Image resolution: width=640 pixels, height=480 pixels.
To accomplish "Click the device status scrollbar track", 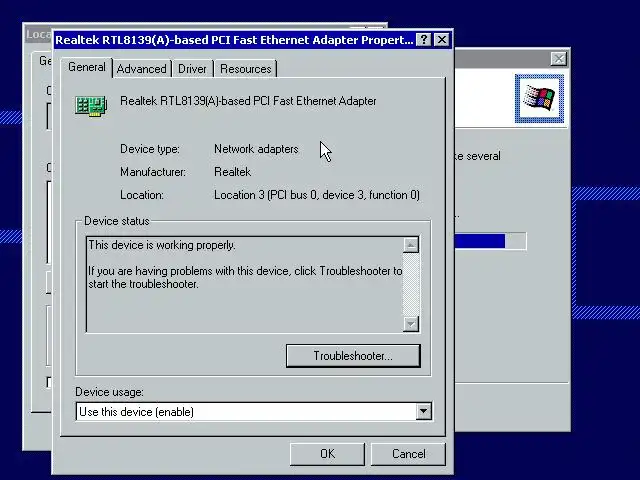I will click(411, 284).
